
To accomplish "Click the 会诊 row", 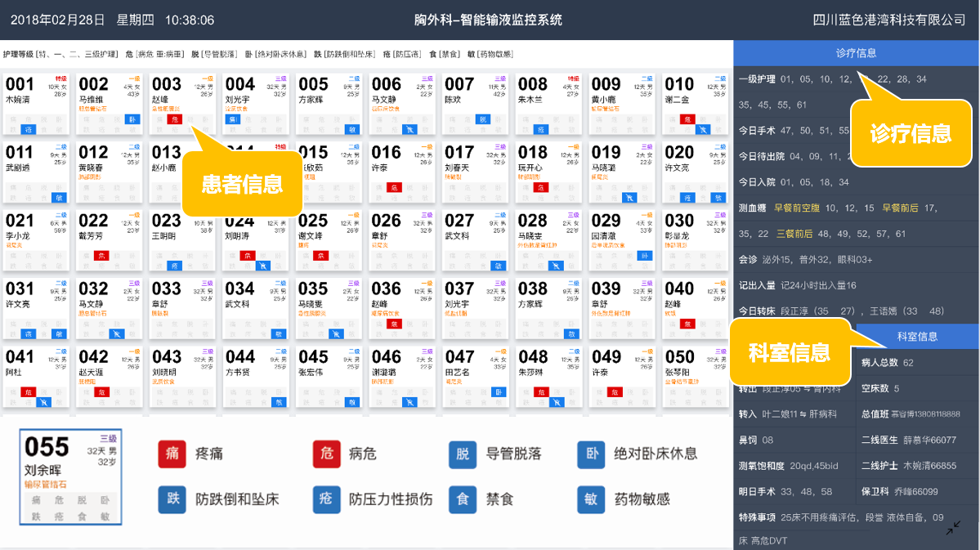I will [x=857, y=259].
